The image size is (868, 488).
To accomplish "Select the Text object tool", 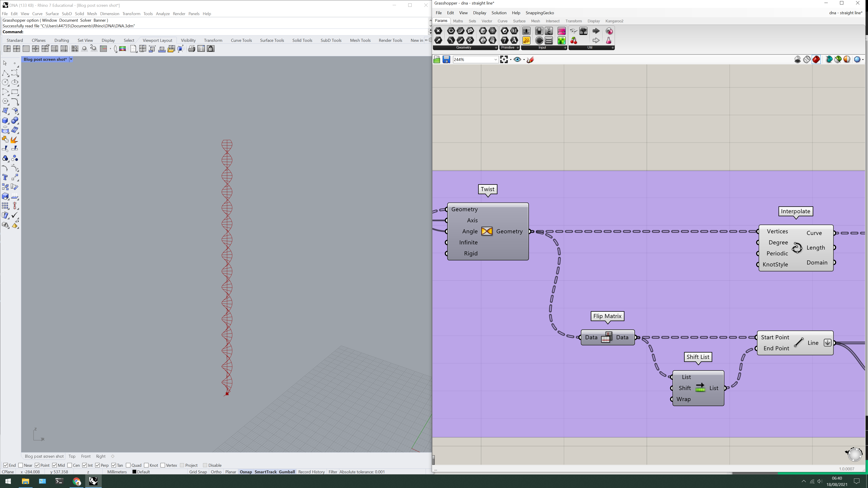I will tap(5, 178).
